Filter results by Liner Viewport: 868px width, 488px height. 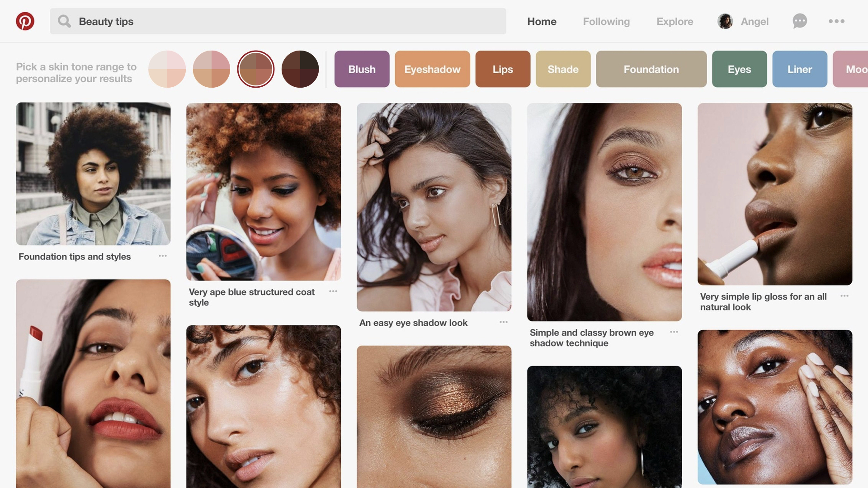(800, 69)
